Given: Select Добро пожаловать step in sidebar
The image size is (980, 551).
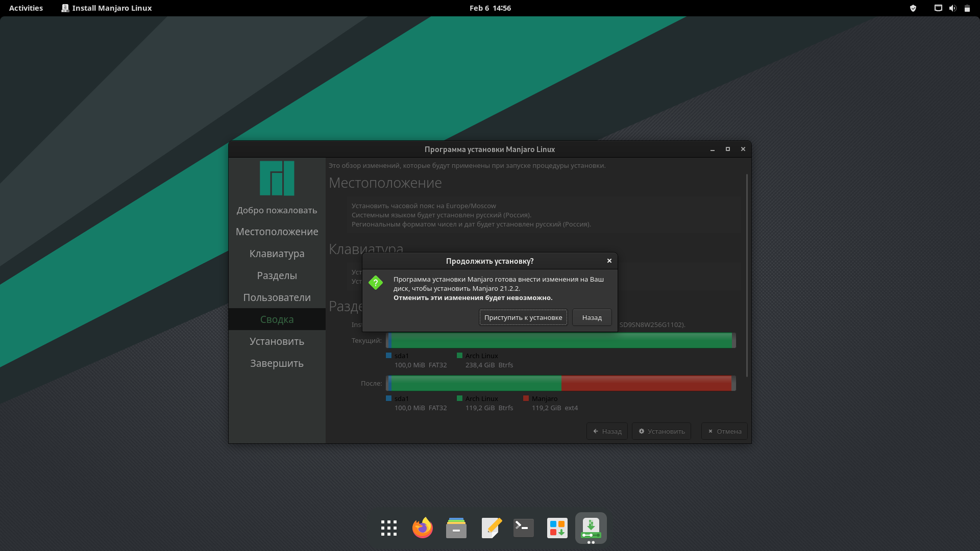Looking at the screenshot, I should [277, 210].
